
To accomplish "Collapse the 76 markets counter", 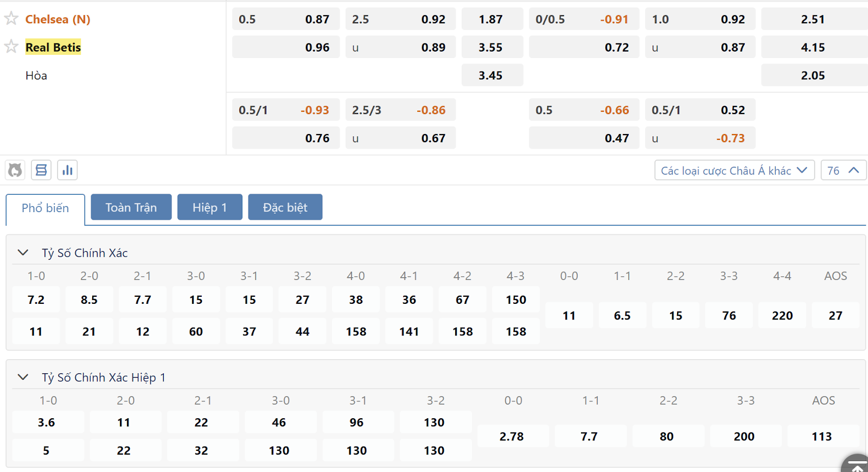I will click(x=844, y=170).
